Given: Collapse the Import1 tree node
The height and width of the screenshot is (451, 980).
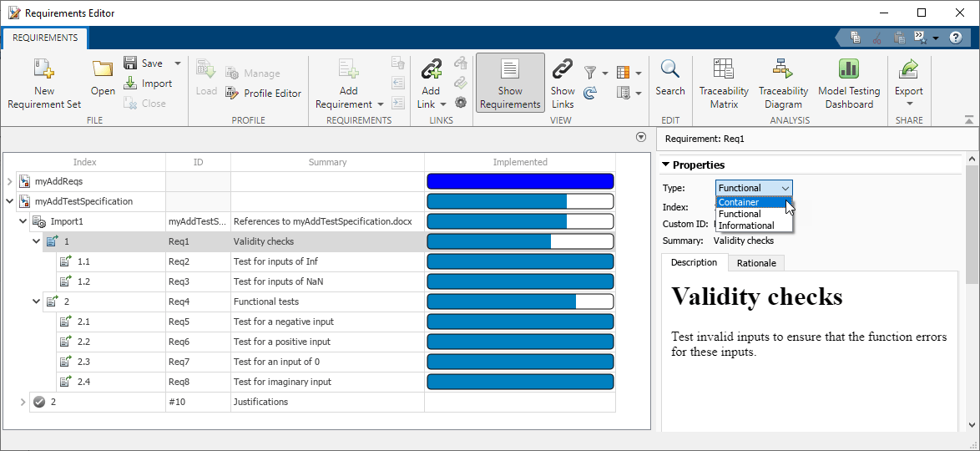Looking at the screenshot, I should coord(23,221).
